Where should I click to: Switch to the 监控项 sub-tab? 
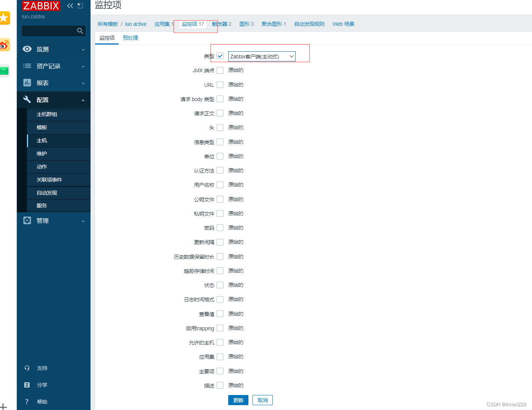point(107,38)
